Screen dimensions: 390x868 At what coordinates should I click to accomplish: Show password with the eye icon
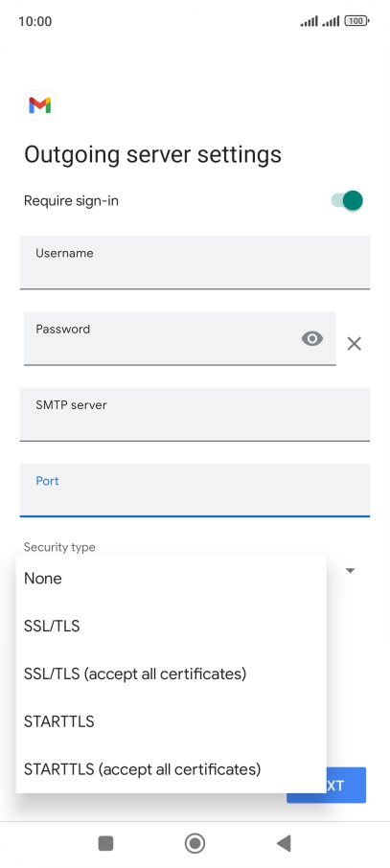coord(311,338)
